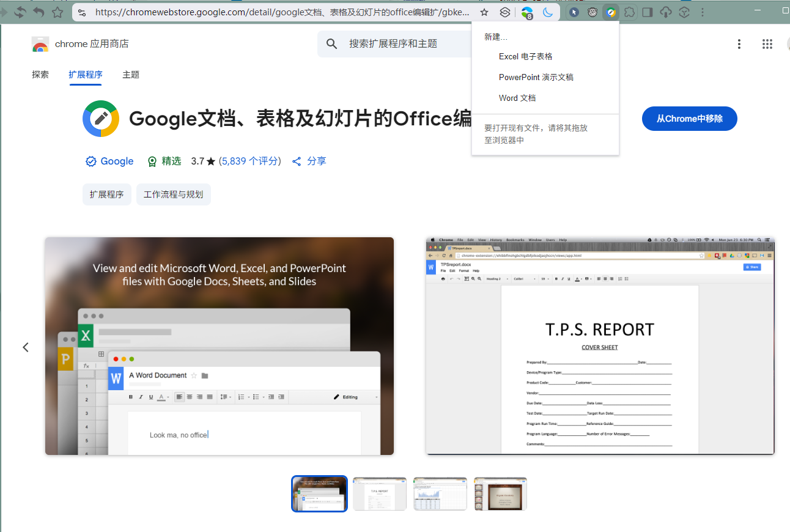
Task: Toggle the browser side panel icon
Action: (x=648, y=12)
